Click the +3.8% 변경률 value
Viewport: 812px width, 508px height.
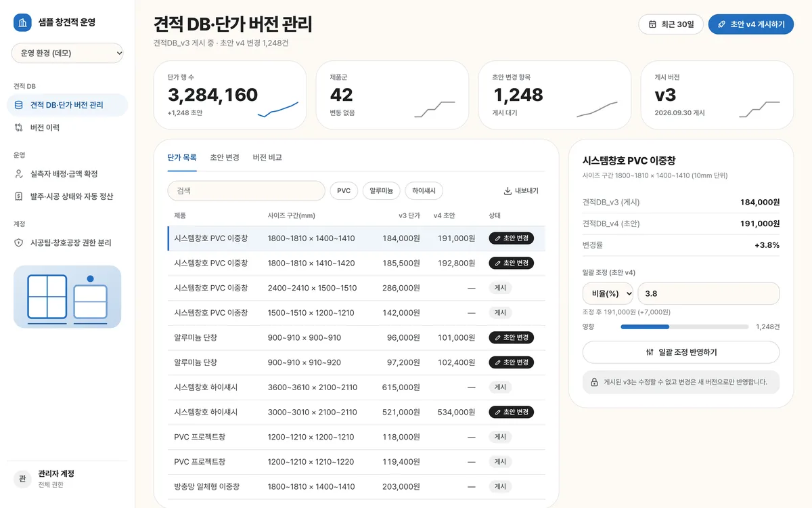pyautogui.click(x=767, y=245)
